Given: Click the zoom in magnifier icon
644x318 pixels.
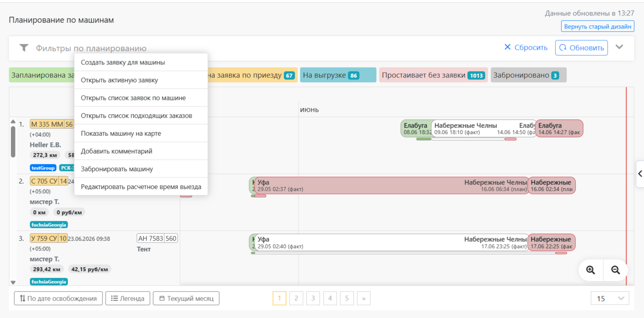Looking at the screenshot, I should [x=591, y=270].
